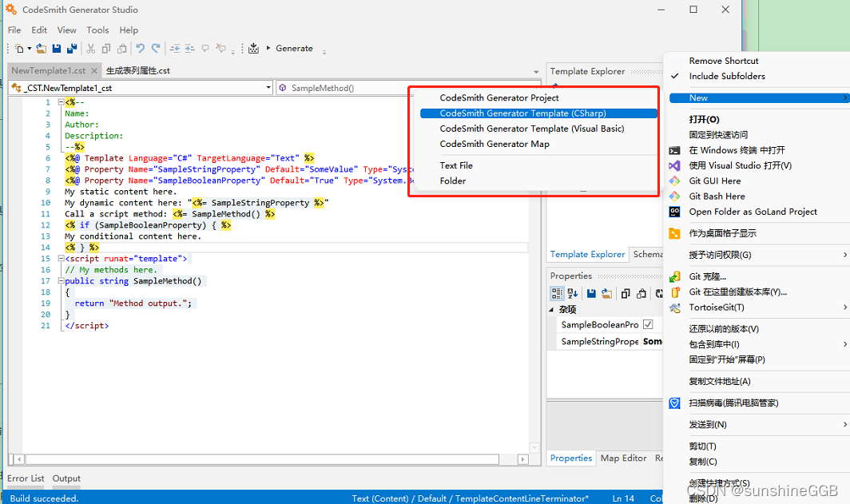Switch to Template Explorer bottom tab
Image resolution: width=850 pixels, height=504 pixels.
pyautogui.click(x=587, y=254)
